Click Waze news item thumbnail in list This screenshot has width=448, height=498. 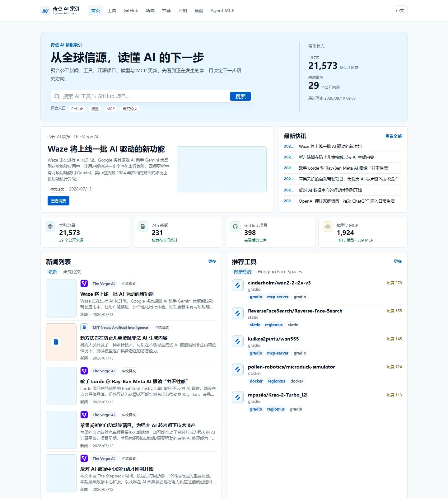pos(61,298)
